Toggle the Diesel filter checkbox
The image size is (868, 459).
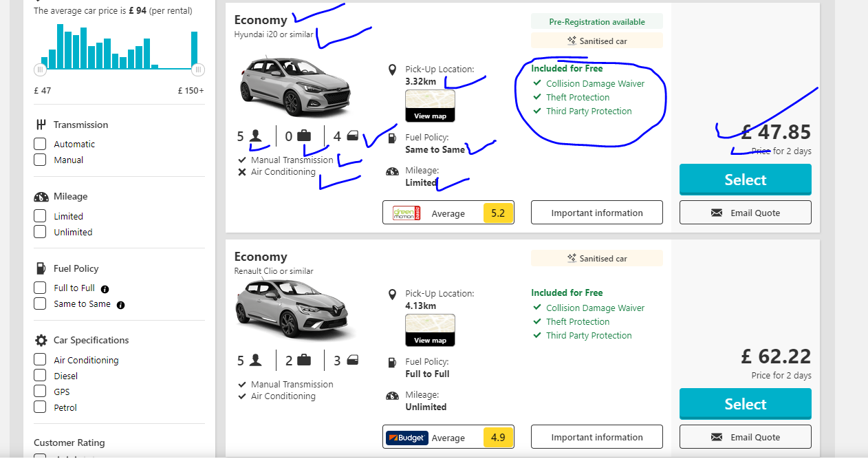(40, 376)
